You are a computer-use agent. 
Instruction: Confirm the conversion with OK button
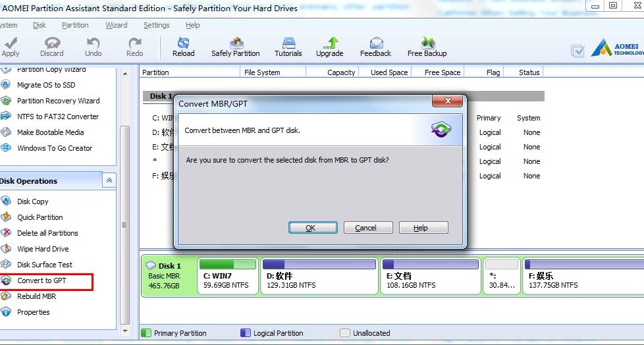(x=313, y=228)
